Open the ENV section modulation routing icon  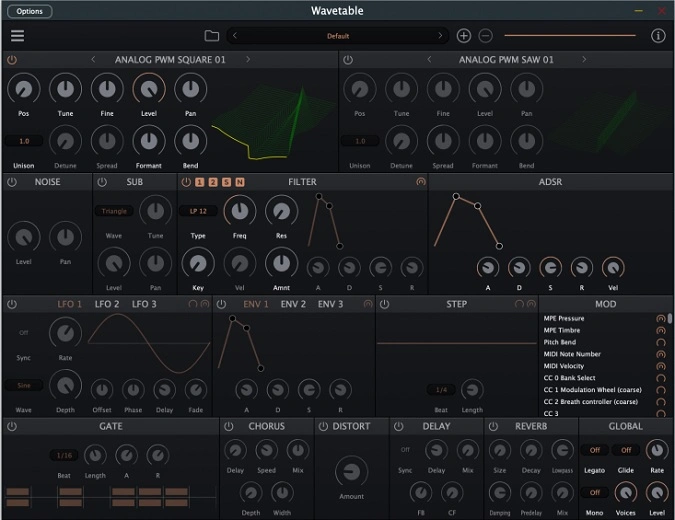pos(368,304)
